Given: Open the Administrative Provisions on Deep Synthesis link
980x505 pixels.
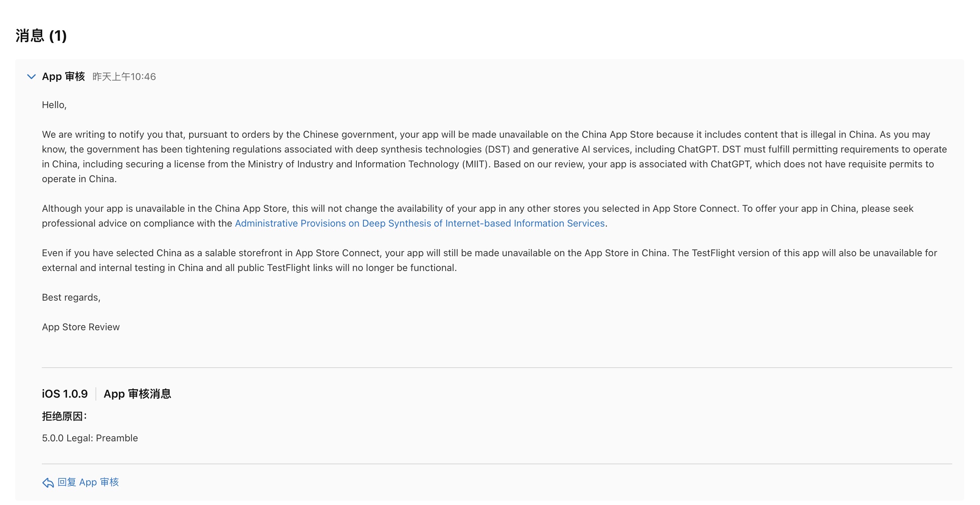Looking at the screenshot, I should [420, 223].
